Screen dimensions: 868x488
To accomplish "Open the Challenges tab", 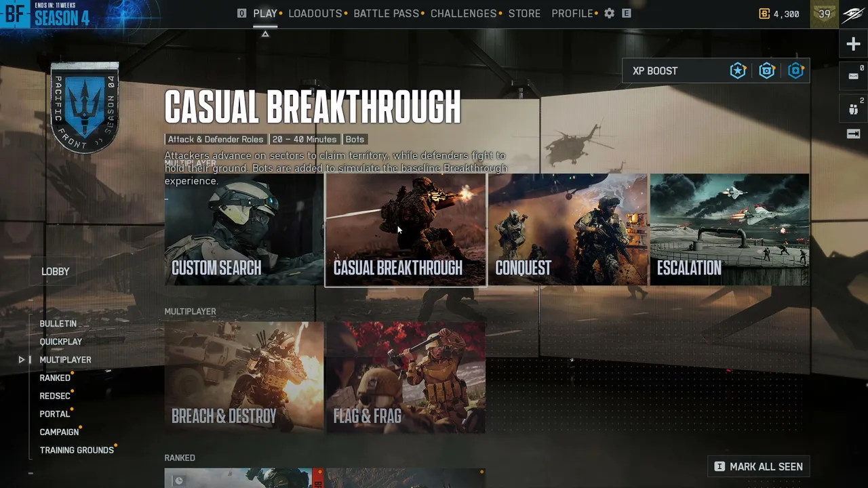I will 464,14.
